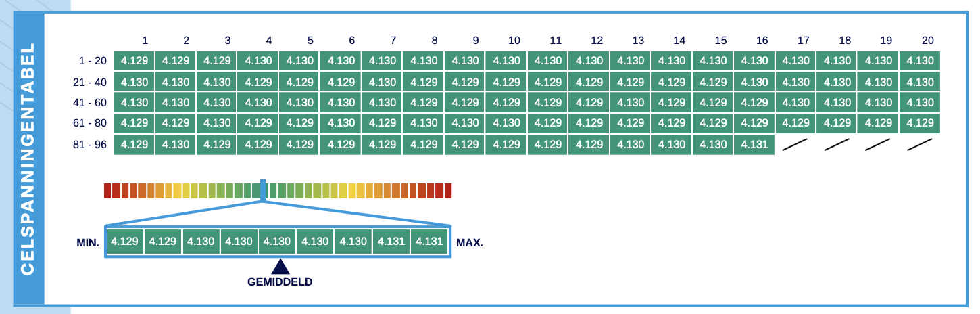Select the first 4.129 cell in the MIN-MAX bar
Screen dimensions: 980x314
click(125, 242)
